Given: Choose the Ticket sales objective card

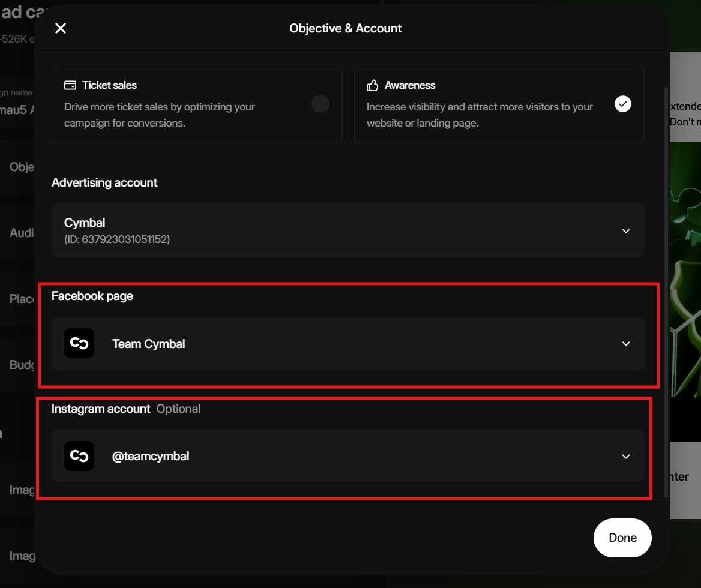Looking at the screenshot, I should (x=196, y=104).
